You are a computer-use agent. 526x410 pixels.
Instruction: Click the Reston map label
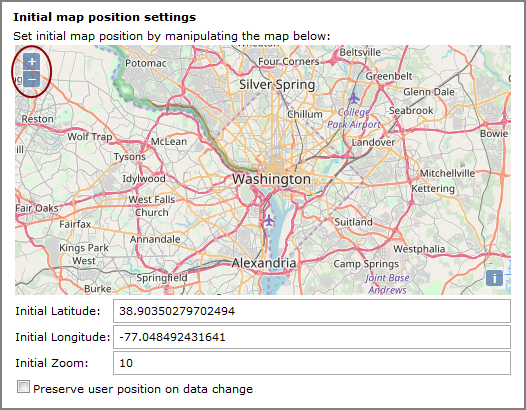(x=37, y=119)
